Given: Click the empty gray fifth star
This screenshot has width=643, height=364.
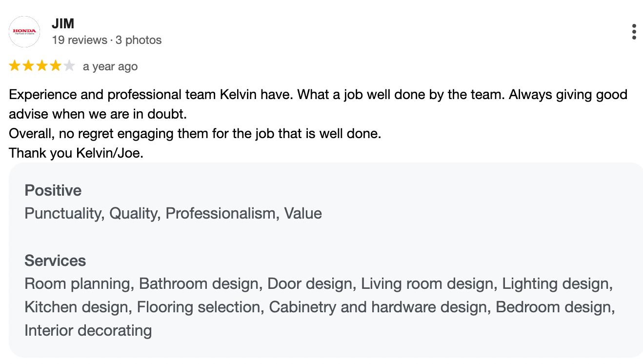Looking at the screenshot, I should pos(69,66).
